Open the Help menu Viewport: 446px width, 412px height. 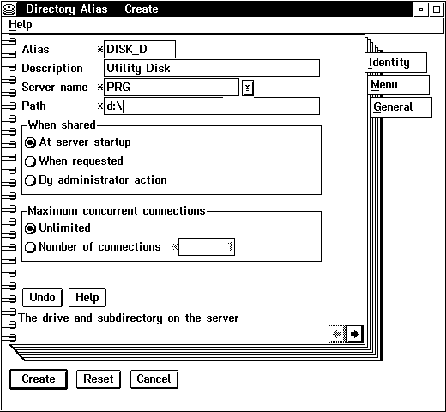coord(20,25)
